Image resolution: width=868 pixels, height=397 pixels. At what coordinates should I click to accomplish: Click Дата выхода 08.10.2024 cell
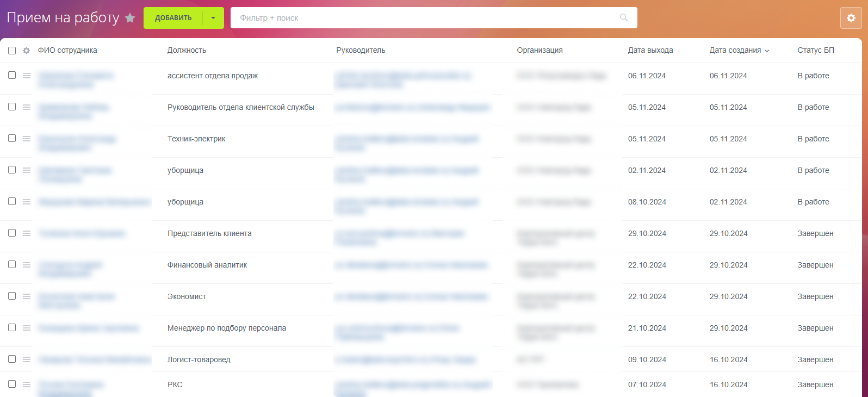point(647,202)
